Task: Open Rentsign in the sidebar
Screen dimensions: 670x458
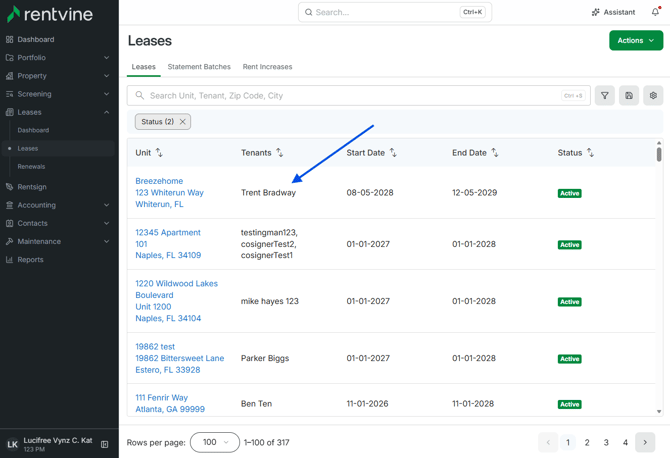Action: (x=32, y=187)
